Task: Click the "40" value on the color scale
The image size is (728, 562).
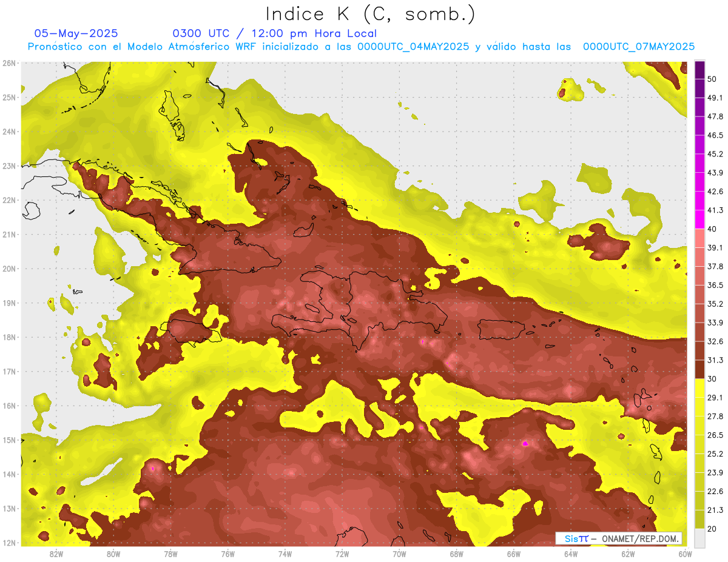Action: tap(712, 229)
